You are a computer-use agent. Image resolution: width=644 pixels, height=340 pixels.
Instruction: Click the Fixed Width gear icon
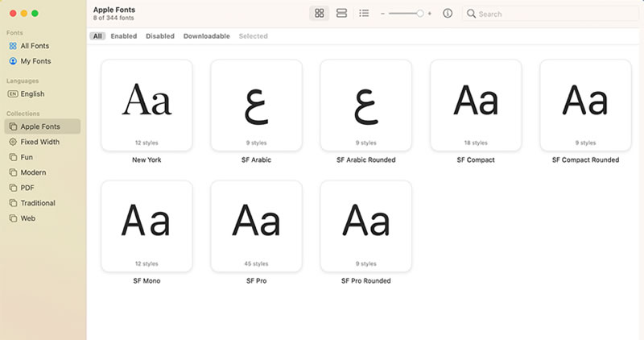pyautogui.click(x=13, y=142)
